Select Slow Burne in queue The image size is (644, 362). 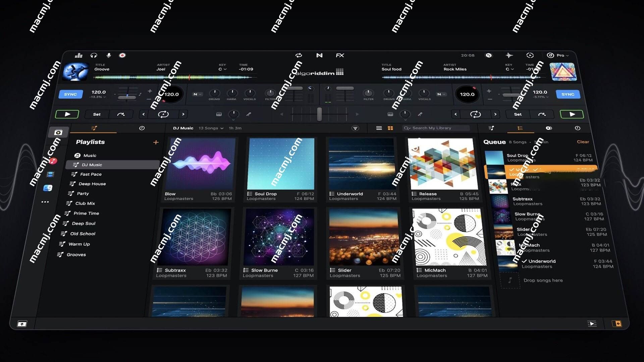(549, 216)
